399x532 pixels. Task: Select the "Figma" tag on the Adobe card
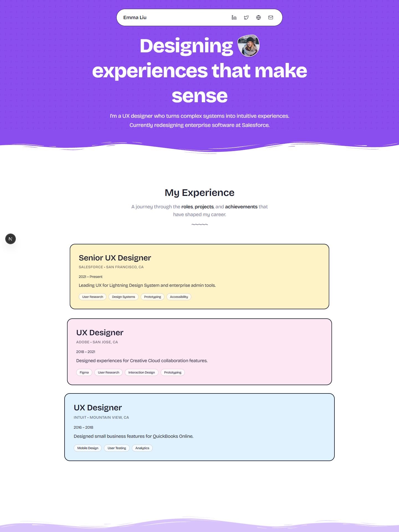tap(84, 372)
